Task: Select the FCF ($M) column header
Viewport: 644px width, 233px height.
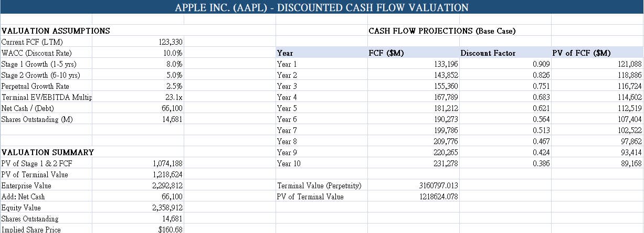Action: (x=386, y=53)
